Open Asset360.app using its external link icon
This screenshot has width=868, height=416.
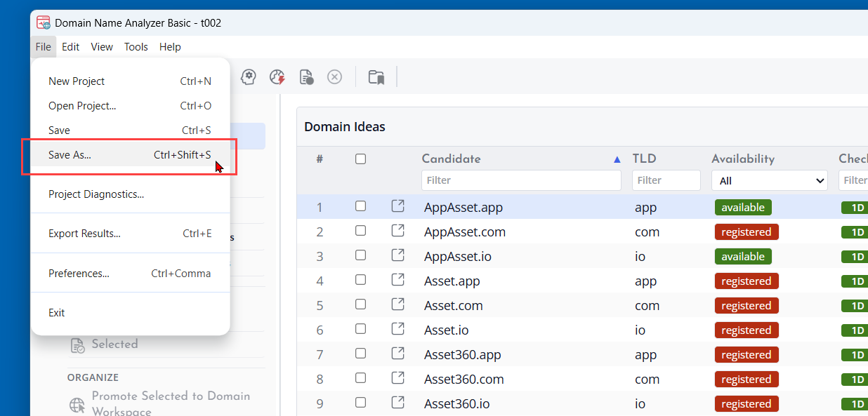pos(397,354)
